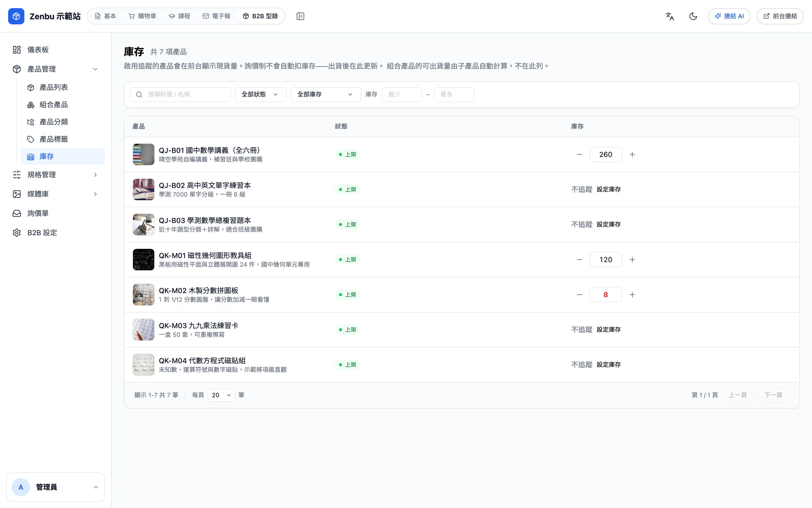Open the language translation icon
Image resolution: width=812 pixels, height=508 pixels.
coord(670,16)
